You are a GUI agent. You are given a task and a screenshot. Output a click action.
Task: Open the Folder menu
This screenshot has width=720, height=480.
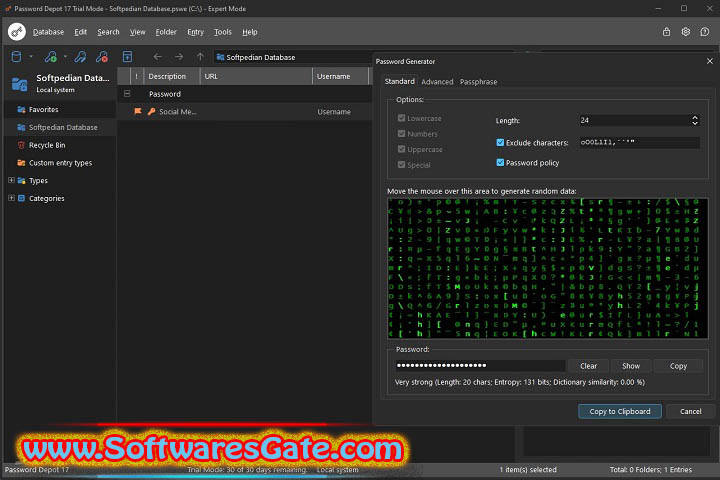click(166, 32)
